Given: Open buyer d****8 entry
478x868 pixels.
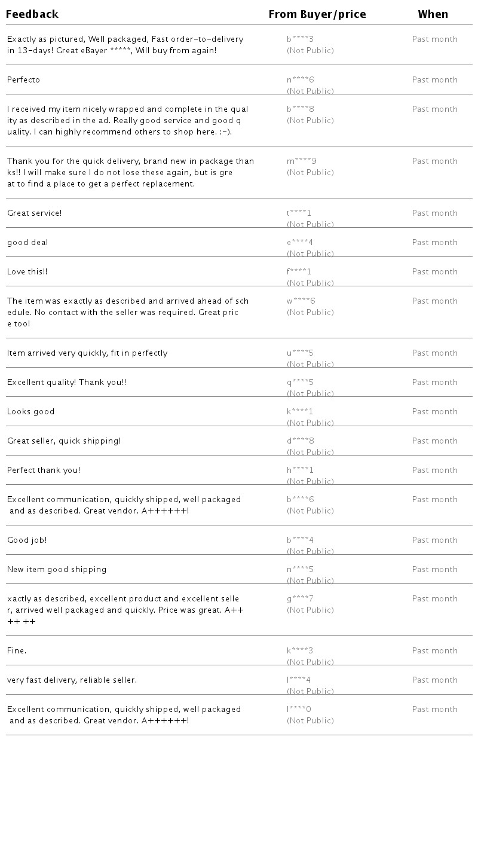Looking at the screenshot, I should click(x=300, y=441).
